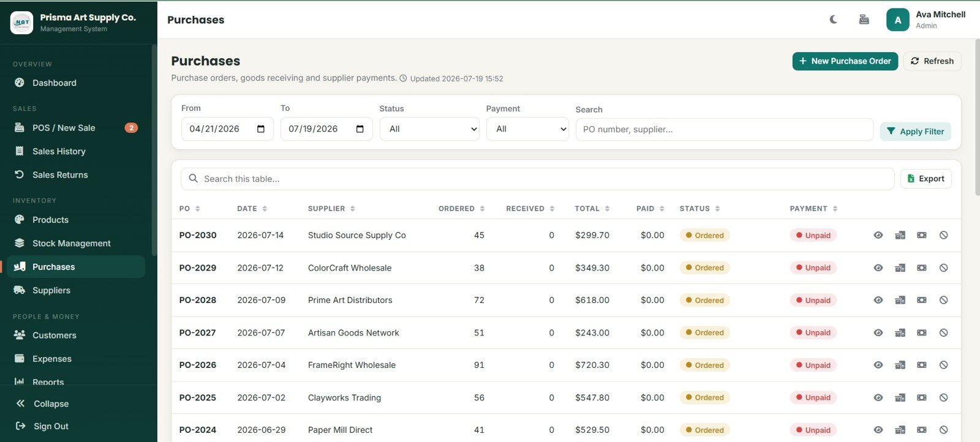The height and width of the screenshot is (442, 980).
Task: Toggle dark mode moon icon
Action: click(834, 20)
